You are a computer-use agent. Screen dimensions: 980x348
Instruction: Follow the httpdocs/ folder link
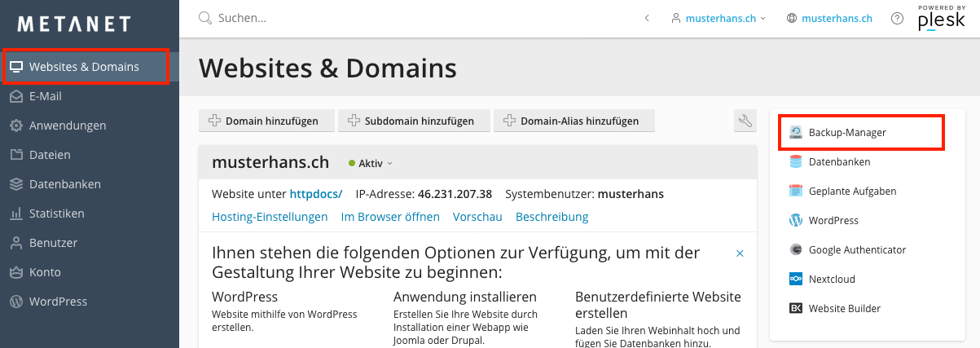316,194
